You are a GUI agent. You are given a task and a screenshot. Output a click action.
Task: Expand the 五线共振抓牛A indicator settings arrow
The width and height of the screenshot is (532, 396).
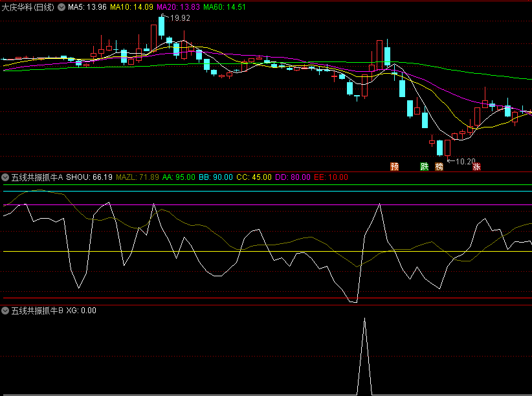tap(6, 177)
